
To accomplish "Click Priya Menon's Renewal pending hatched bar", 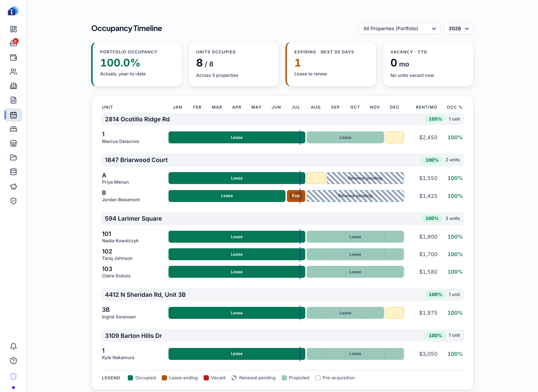I will coord(365,178).
